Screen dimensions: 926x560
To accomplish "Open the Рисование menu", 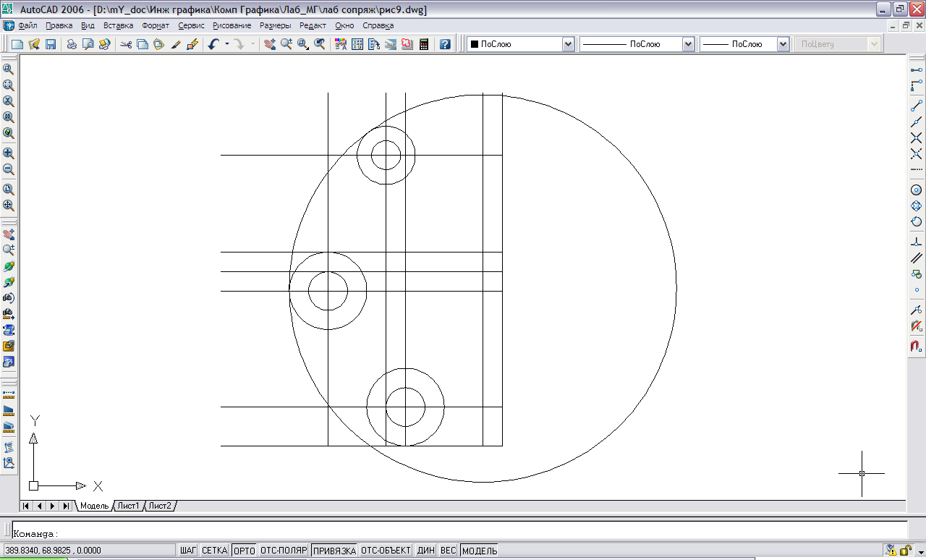I will [x=232, y=25].
